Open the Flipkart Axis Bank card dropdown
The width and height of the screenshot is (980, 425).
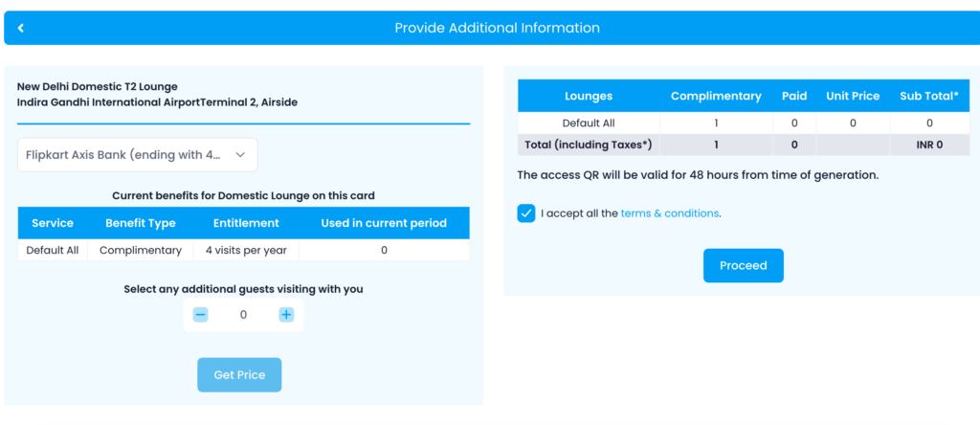click(138, 154)
